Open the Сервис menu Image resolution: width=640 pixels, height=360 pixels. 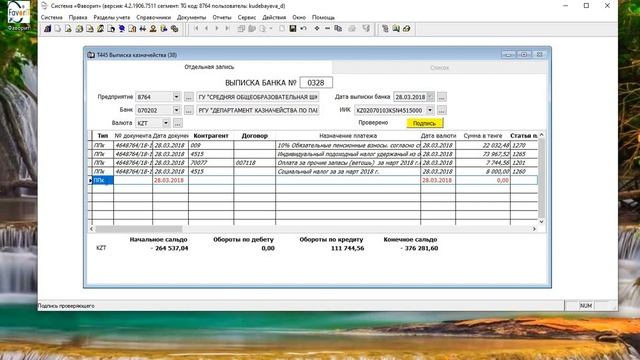[x=247, y=18]
